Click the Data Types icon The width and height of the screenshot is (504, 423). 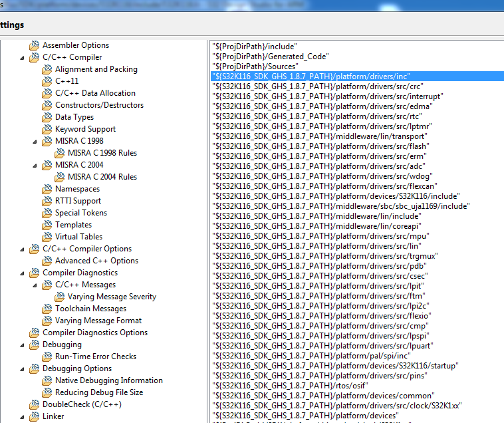pyautogui.click(x=47, y=117)
